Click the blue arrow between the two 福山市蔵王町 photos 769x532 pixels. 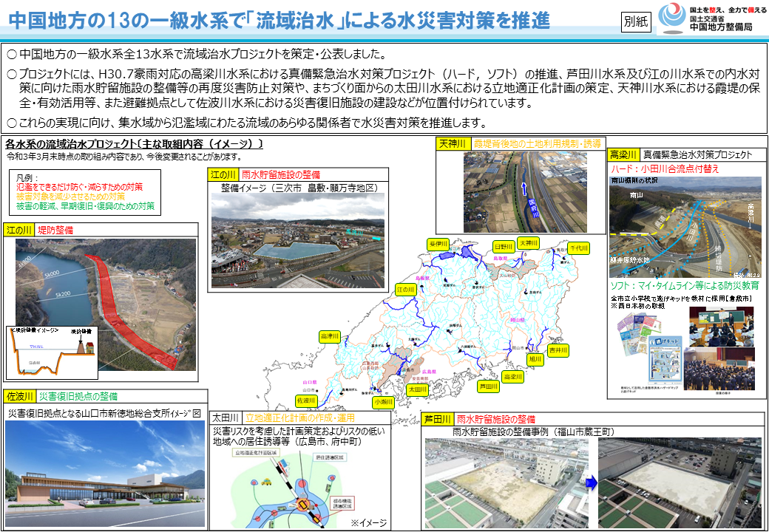click(592, 483)
